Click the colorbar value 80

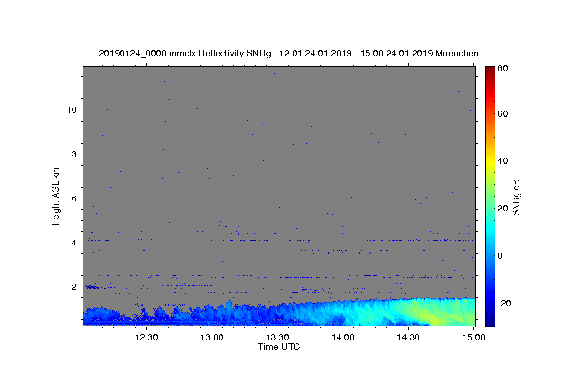click(x=504, y=69)
